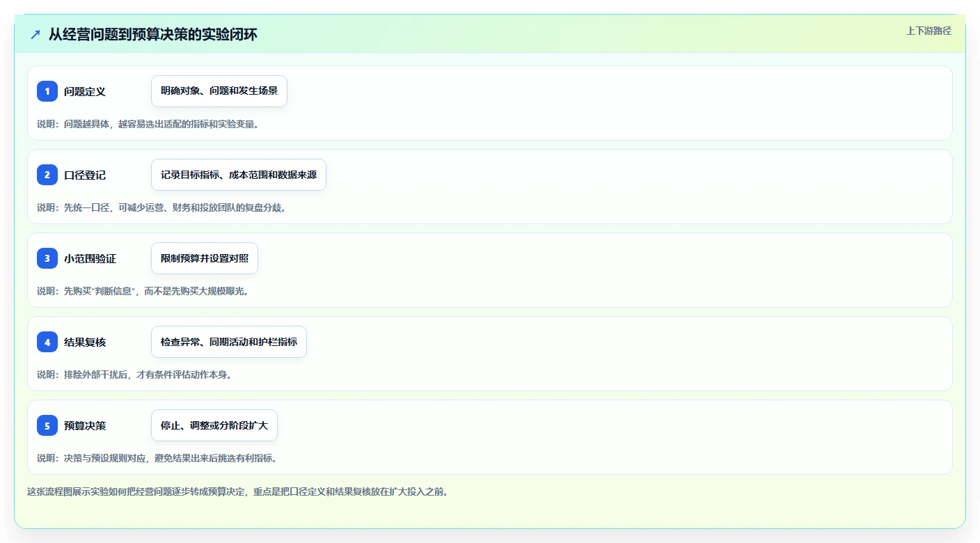The height and width of the screenshot is (543, 980).
Task: Click the 预算决策 step label
Action: [x=85, y=426]
